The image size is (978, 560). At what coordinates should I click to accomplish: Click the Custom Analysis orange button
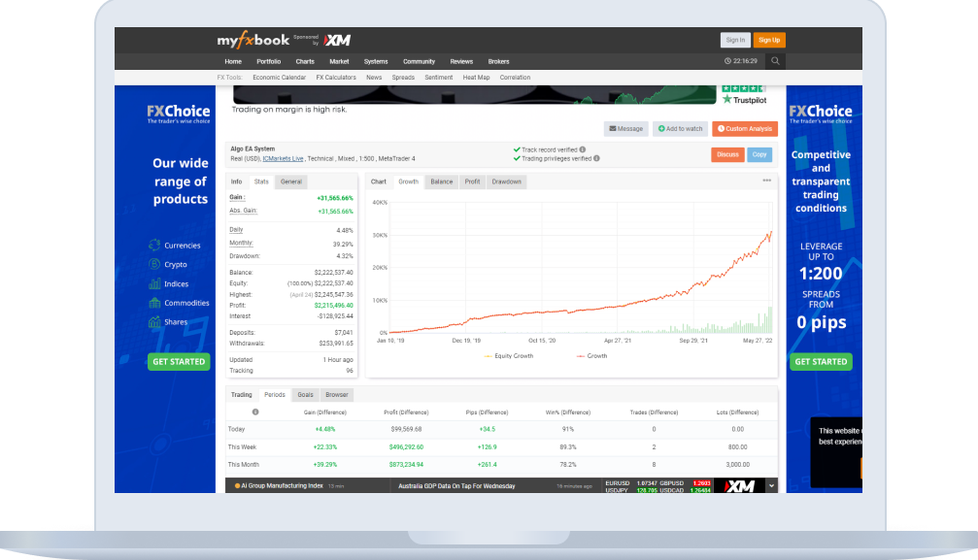tap(744, 128)
